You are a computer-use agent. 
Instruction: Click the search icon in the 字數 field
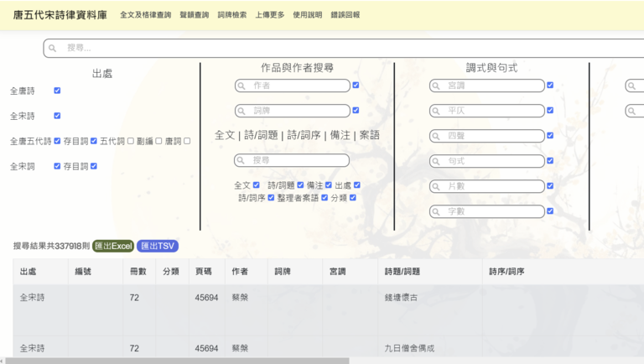pos(439,211)
